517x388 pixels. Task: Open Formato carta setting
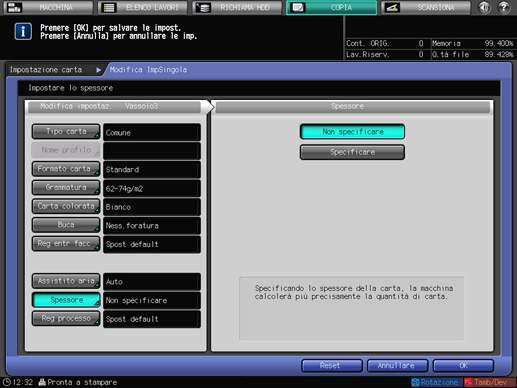click(66, 169)
